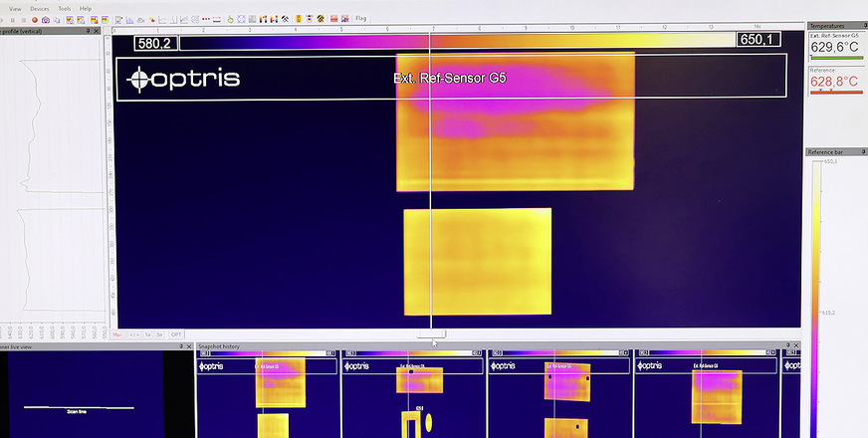This screenshot has height=438, width=868.
Task: Select the fourth snapshot history thumbnail
Action: [x=707, y=393]
